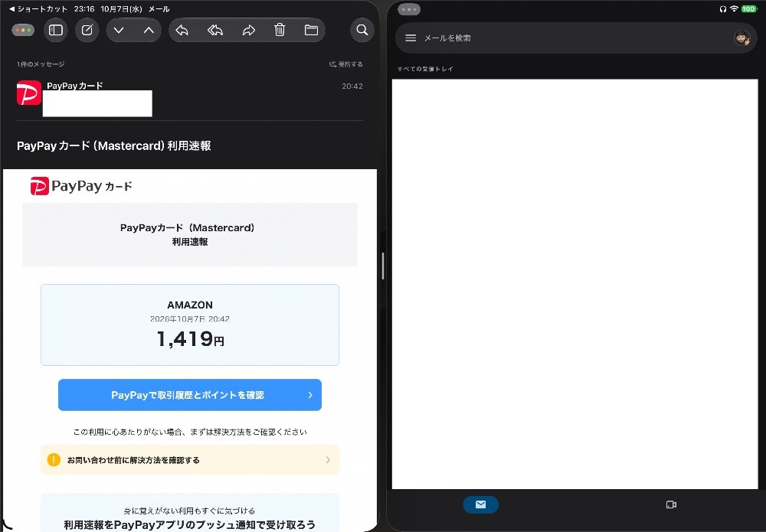Viewport: 766px width, 532px height.
Task: Click transaction date 2026年10月7日 20:42
Action: coord(189,318)
